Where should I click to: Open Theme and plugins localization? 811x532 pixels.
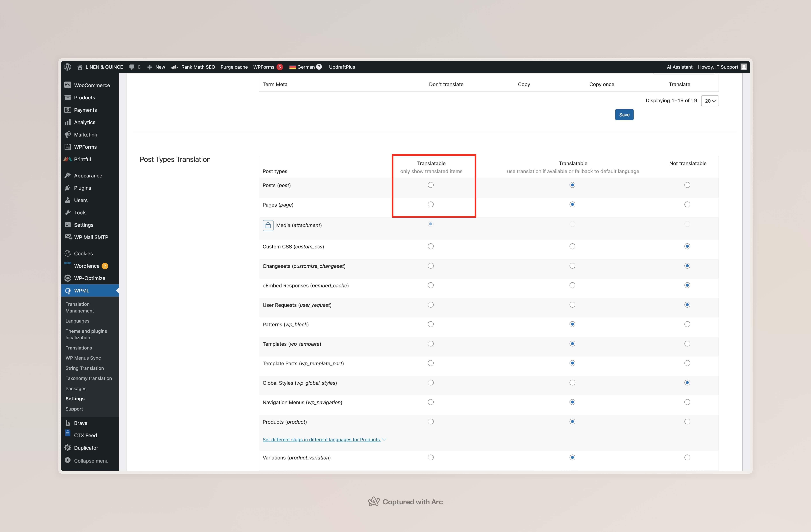pyautogui.click(x=86, y=334)
